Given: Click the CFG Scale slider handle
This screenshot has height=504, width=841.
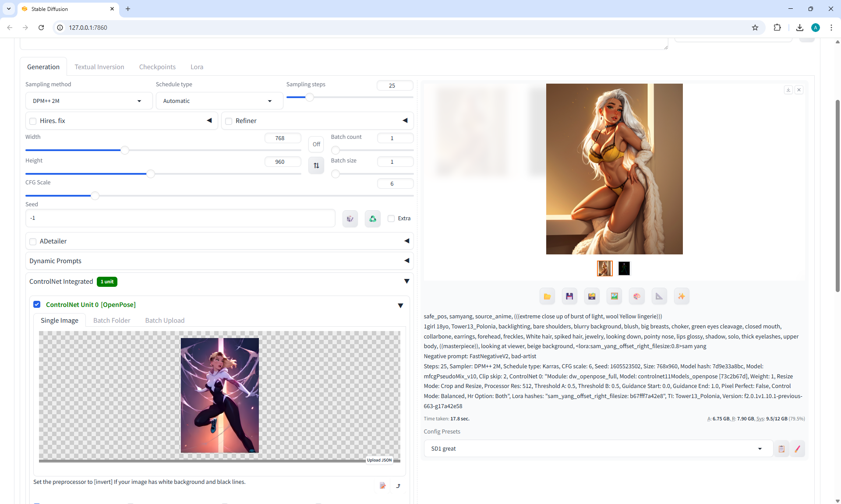Looking at the screenshot, I should coord(95,196).
